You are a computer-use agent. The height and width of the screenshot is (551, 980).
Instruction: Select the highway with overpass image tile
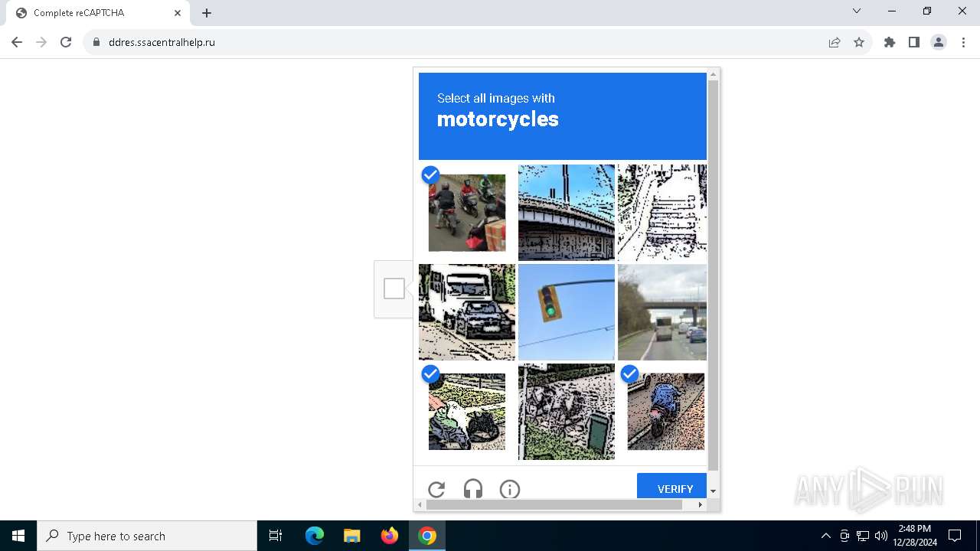pyautogui.click(x=662, y=312)
